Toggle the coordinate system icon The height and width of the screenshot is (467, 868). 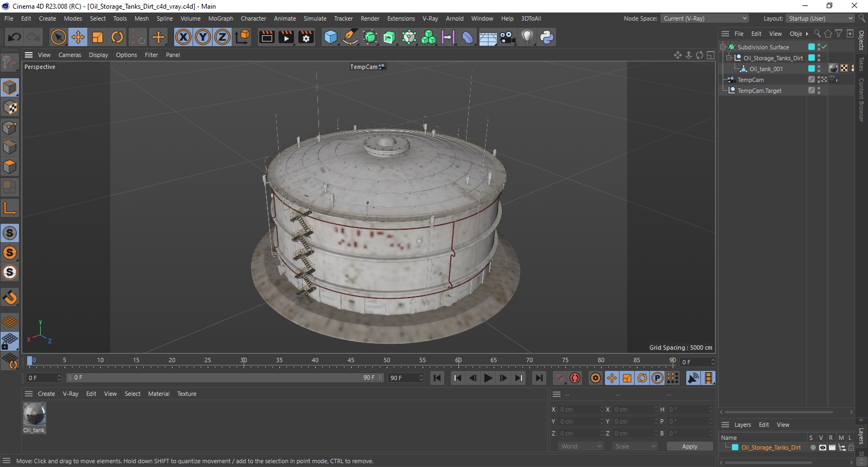(x=242, y=37)
